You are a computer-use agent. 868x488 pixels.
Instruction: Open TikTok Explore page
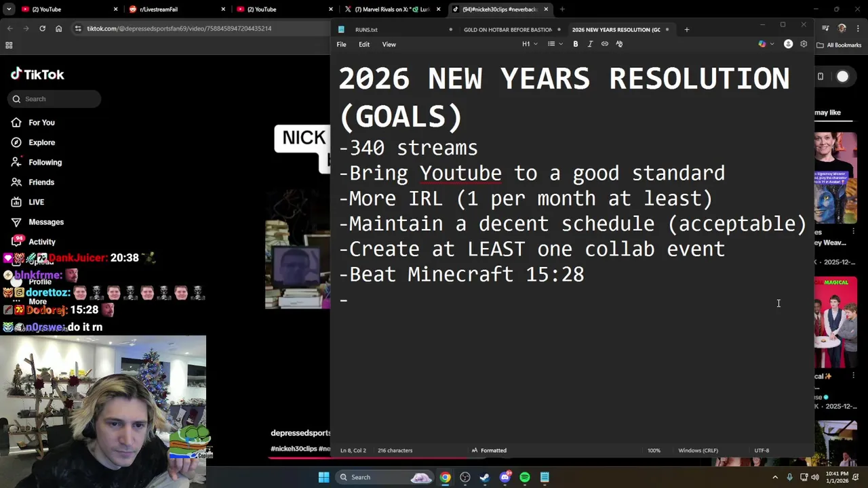(x=33, y=142)
